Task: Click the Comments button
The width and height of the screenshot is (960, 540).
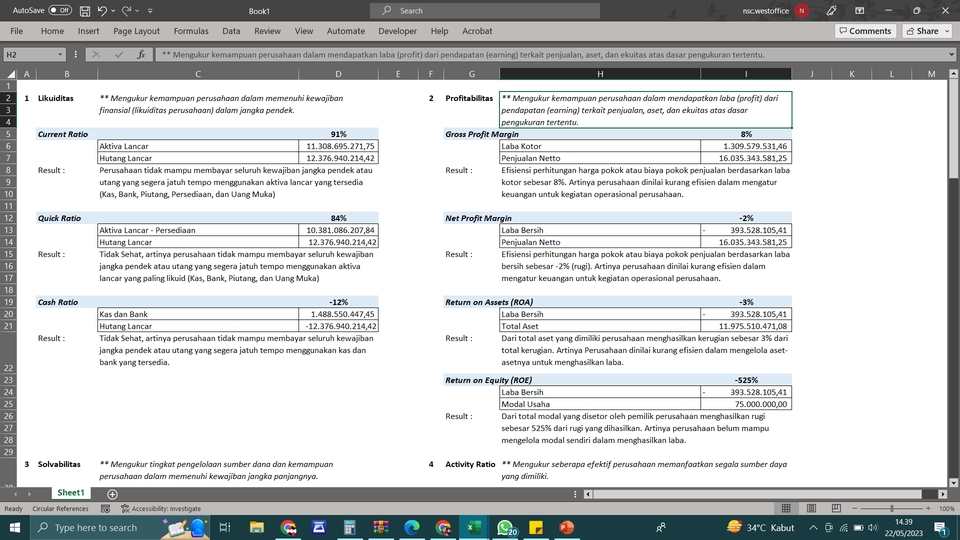Action: tap(865, 31)
